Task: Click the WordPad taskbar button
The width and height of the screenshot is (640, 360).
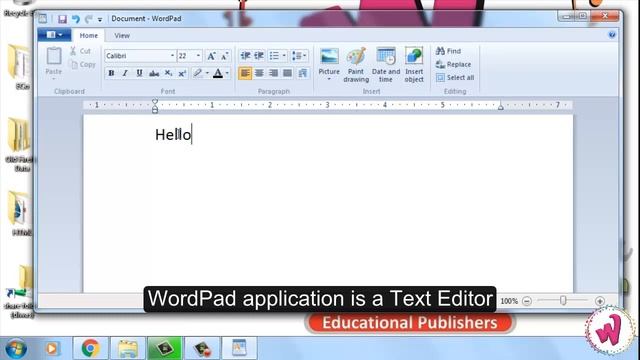Action: (239, 349)
